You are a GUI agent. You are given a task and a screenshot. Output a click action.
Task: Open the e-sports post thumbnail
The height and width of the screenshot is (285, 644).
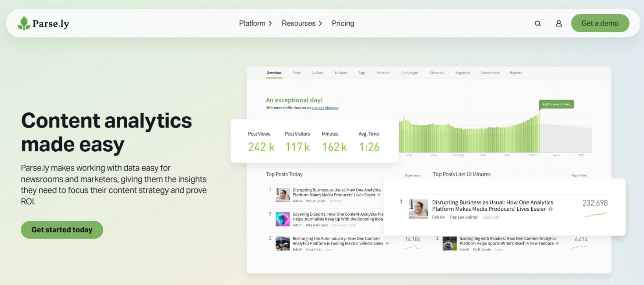(x=283, y=219)
